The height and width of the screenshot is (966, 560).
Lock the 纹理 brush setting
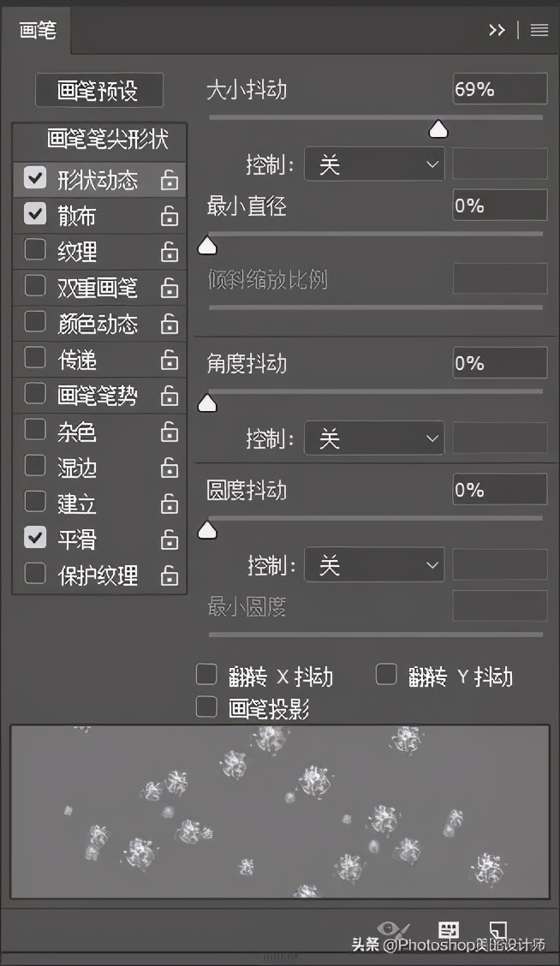click(170, 251)
